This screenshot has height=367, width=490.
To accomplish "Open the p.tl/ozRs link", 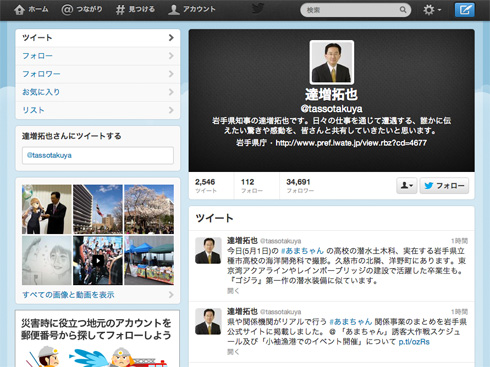I will click(414, 342).
